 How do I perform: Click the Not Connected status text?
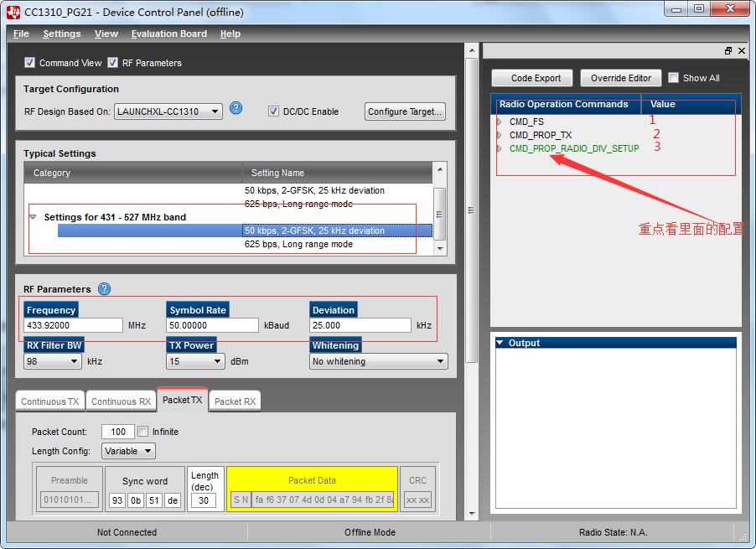point(127,532)
